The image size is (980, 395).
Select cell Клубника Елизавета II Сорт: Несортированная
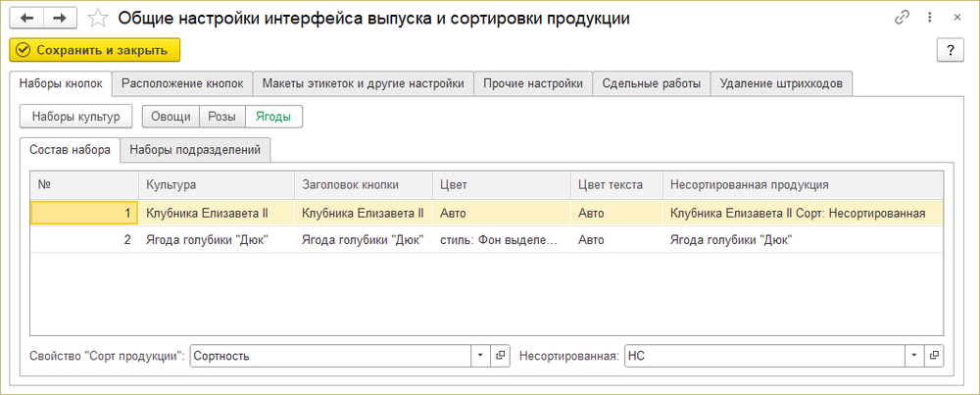coord(803,213)
